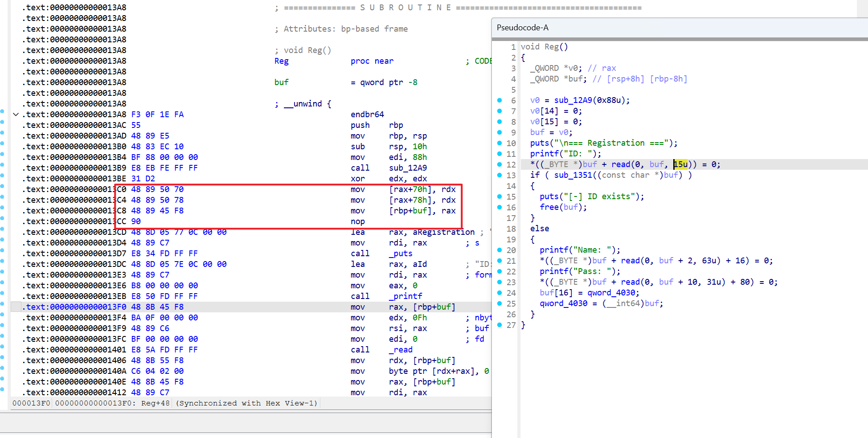The width and height of the screenshot is (868, 438).
Task: Click printf("Pass: ") on line 22
Action: [x=580, y=271]
